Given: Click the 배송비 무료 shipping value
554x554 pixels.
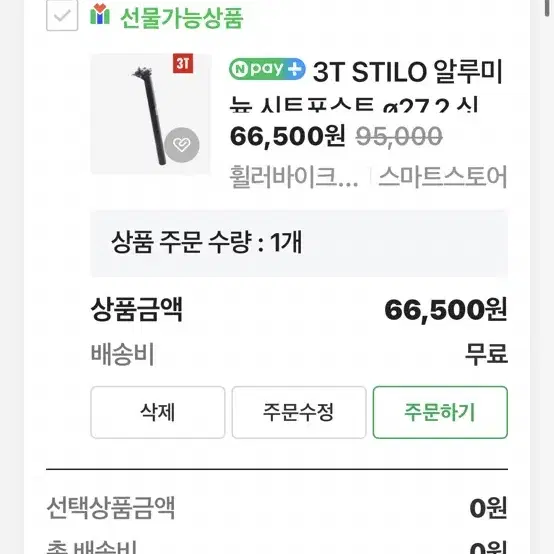Looking at the screenshot, I should [487, 354].
